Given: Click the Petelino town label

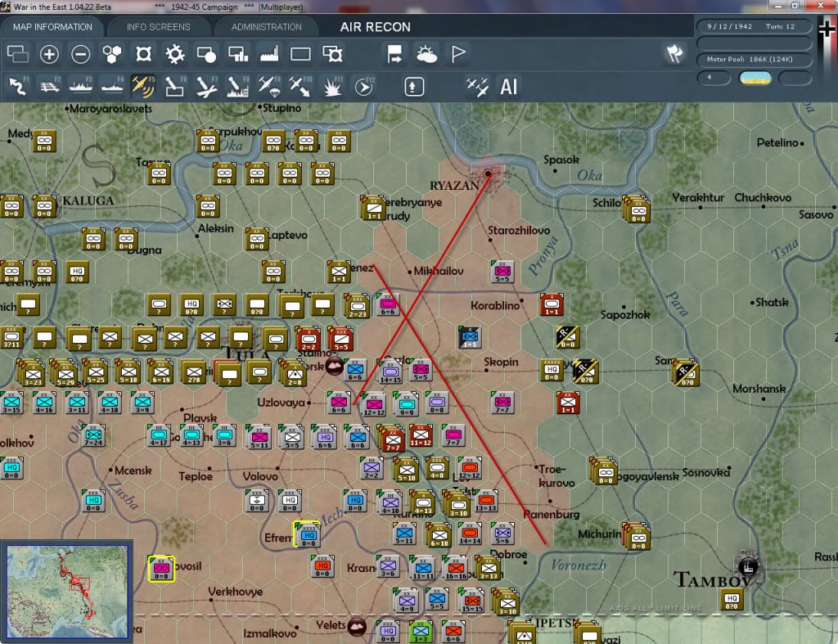Looking at the screenshot, I should (x=777, y=142).
